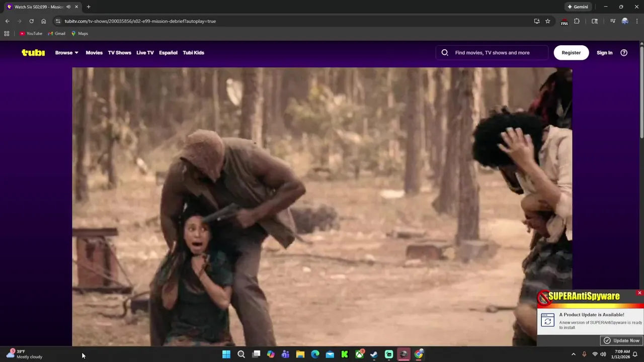Click the video player area
Screen dimensions: 644x362
322,206
